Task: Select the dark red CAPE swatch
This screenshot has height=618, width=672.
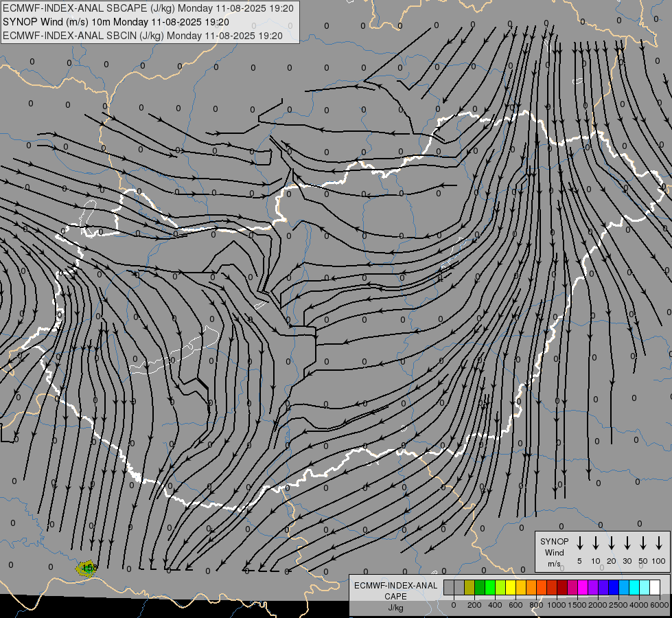Action: (x=562, y=587)
